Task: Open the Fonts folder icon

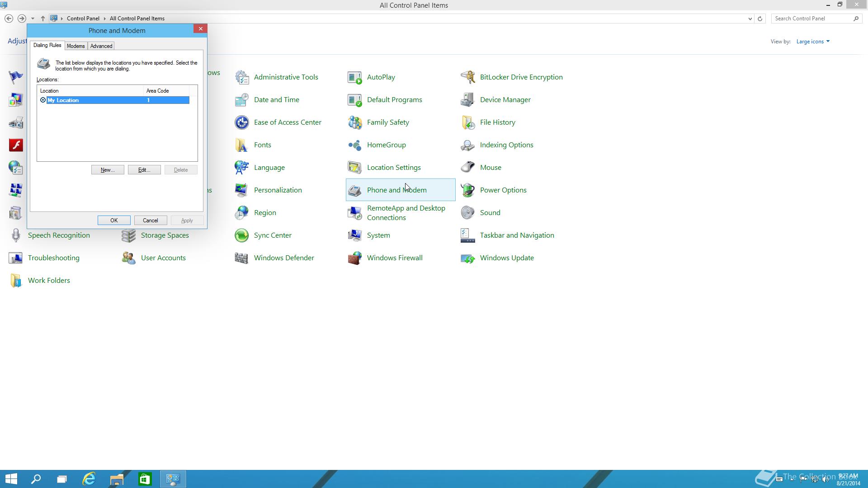Action: [x=242, y=145]
